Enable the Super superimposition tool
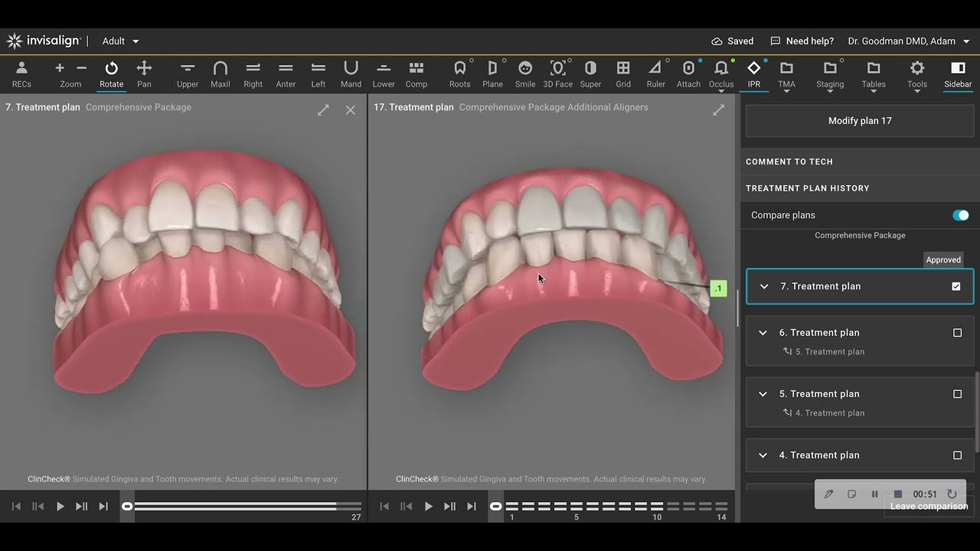 click(590, 74)
